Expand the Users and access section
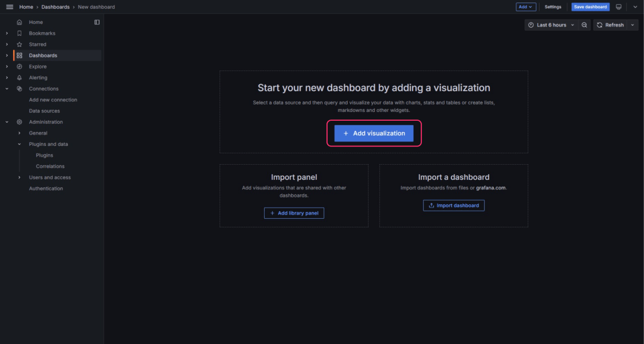The height and width of the screenshot is (344, 644). pyautogui.click(x=19, y=177)
